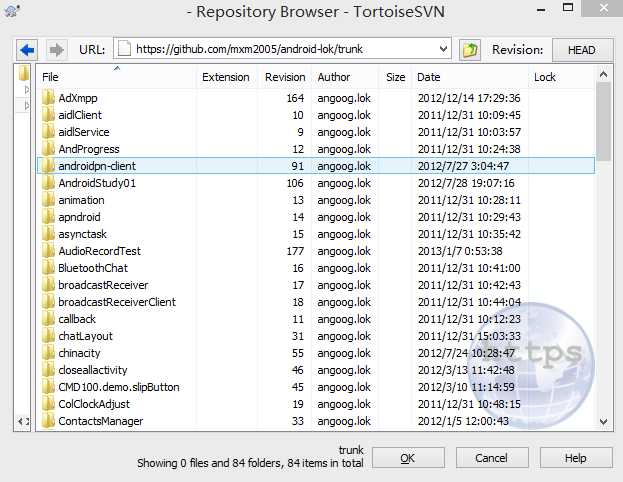Click the Cancel button

(x=492, y=458)
